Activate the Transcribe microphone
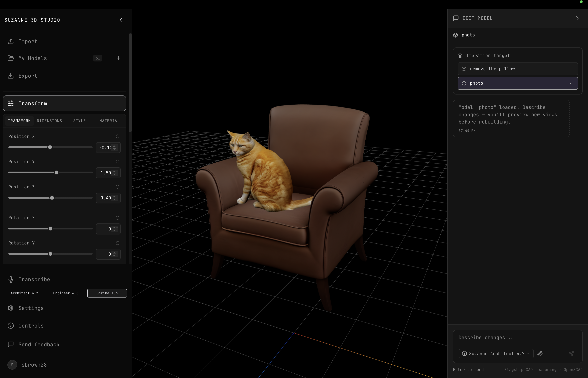Screen dimensions: 588x378 click(x=11, y=279)
